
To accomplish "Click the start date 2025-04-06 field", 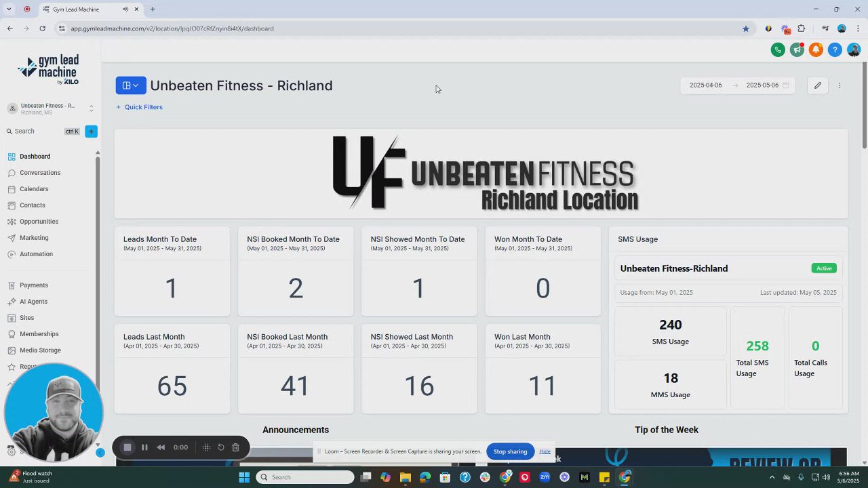I will (x=705, y=85).
